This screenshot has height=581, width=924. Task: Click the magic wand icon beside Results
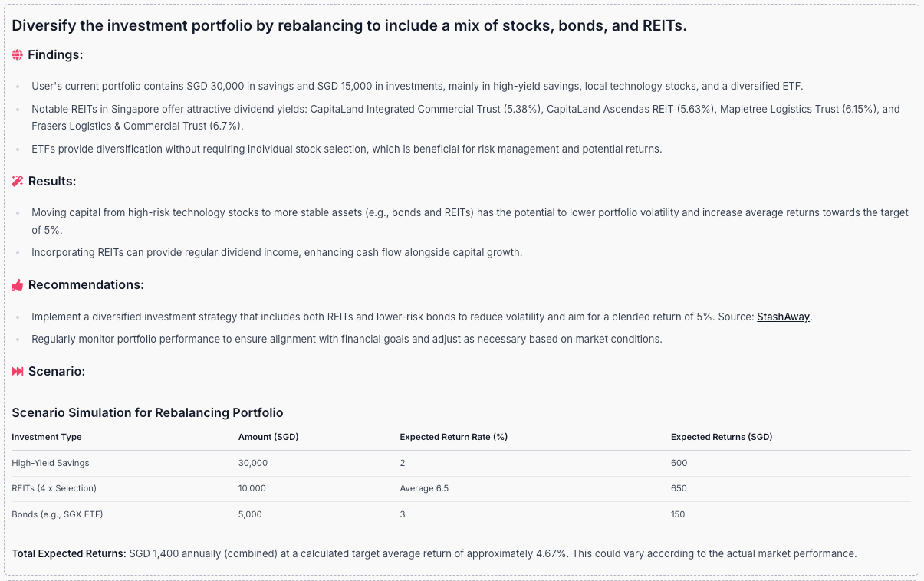point(18,182)
